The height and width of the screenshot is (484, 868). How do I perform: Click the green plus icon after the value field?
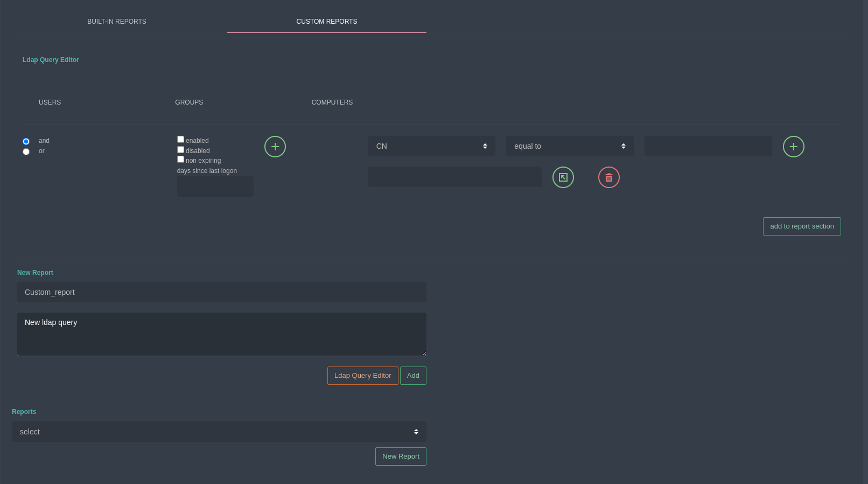click(x=794, y=147)
